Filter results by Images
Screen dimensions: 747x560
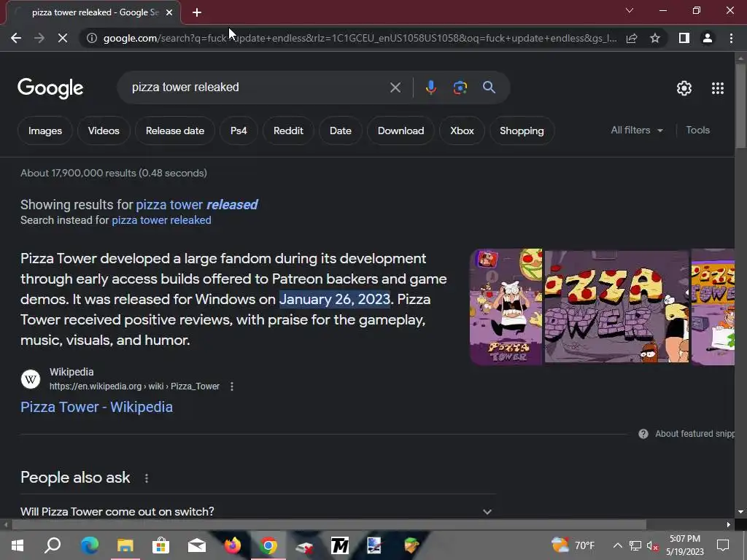click(44, 131)
